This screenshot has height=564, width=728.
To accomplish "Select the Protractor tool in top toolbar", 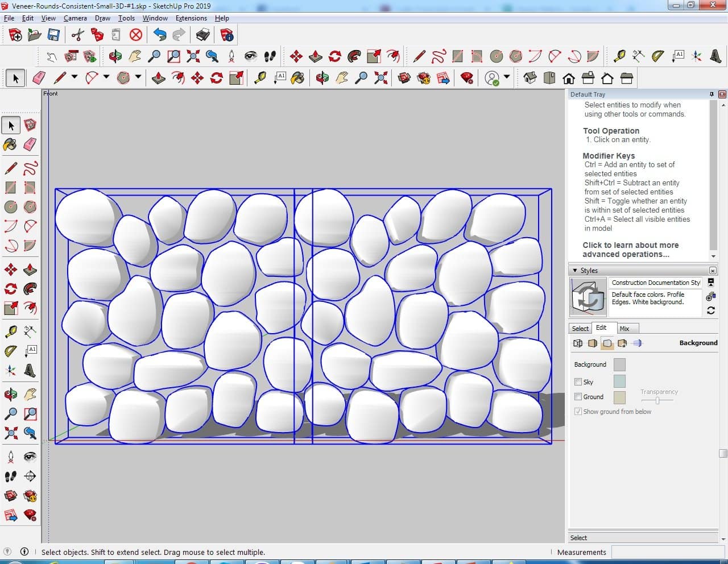I will click(657, 56).
